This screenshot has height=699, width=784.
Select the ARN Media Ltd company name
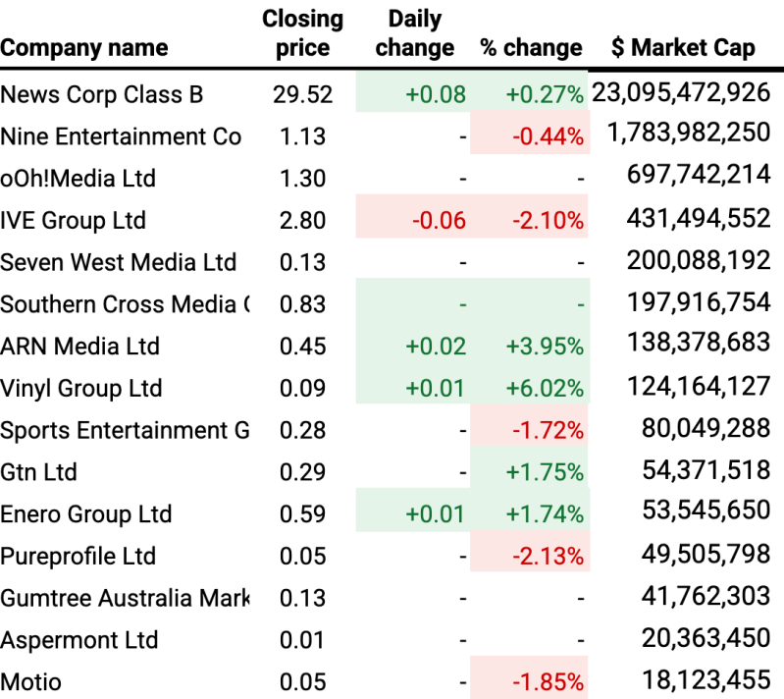(x=79, y=346)
